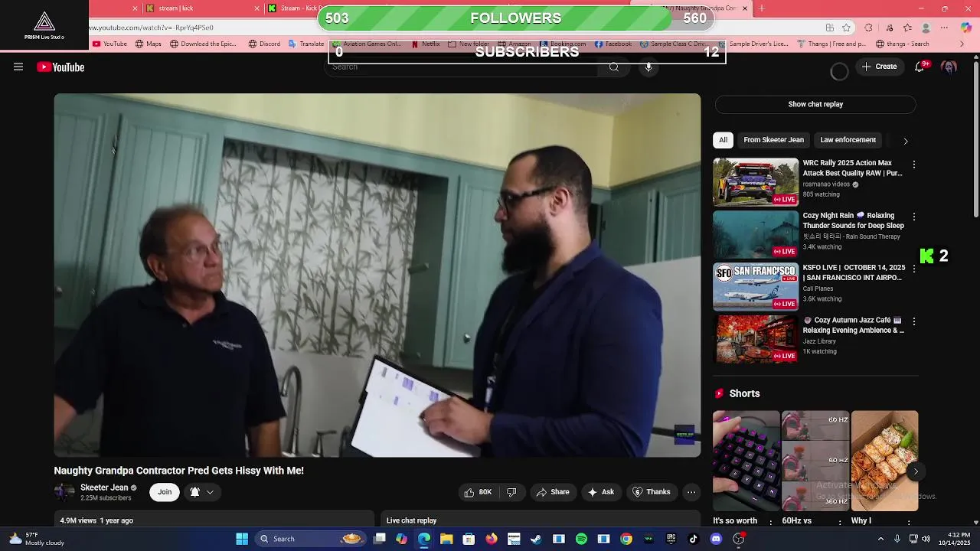Bookmark this page with the star icon

[x=846, y=28]
